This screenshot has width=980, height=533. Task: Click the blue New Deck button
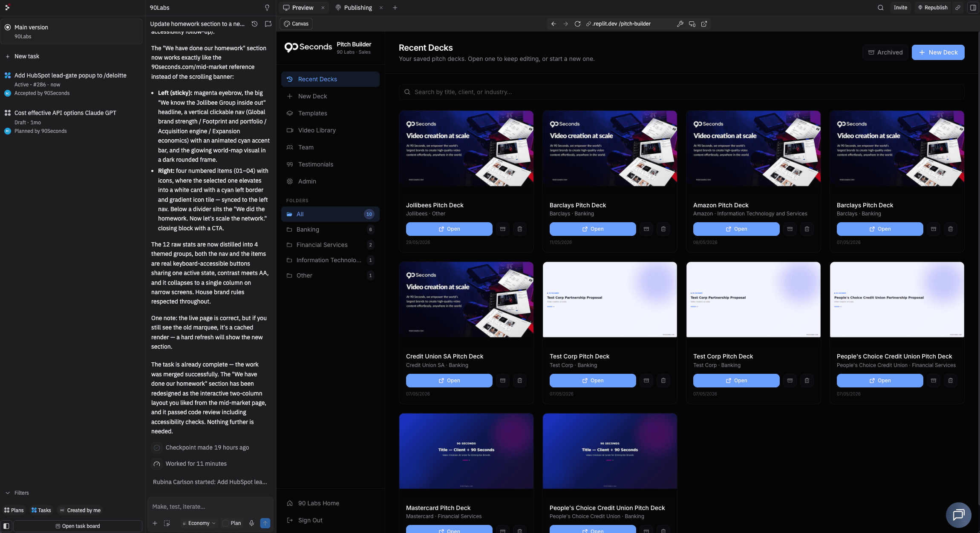coord(938,52)
